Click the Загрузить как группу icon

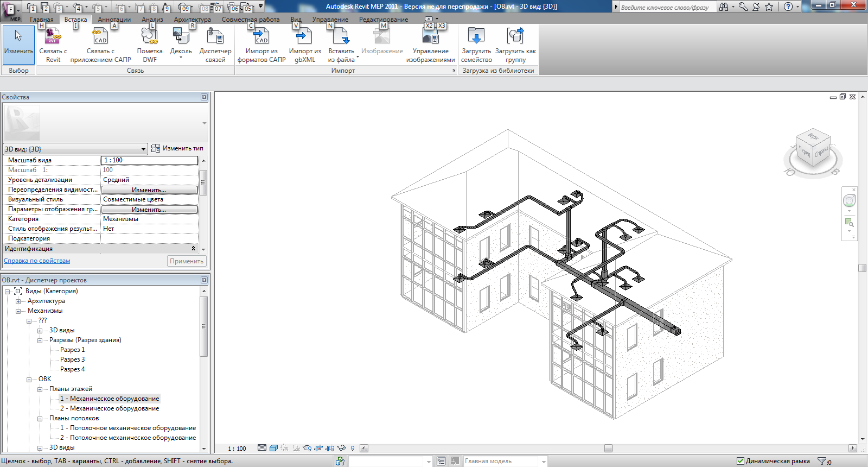(x=515, y=37)
